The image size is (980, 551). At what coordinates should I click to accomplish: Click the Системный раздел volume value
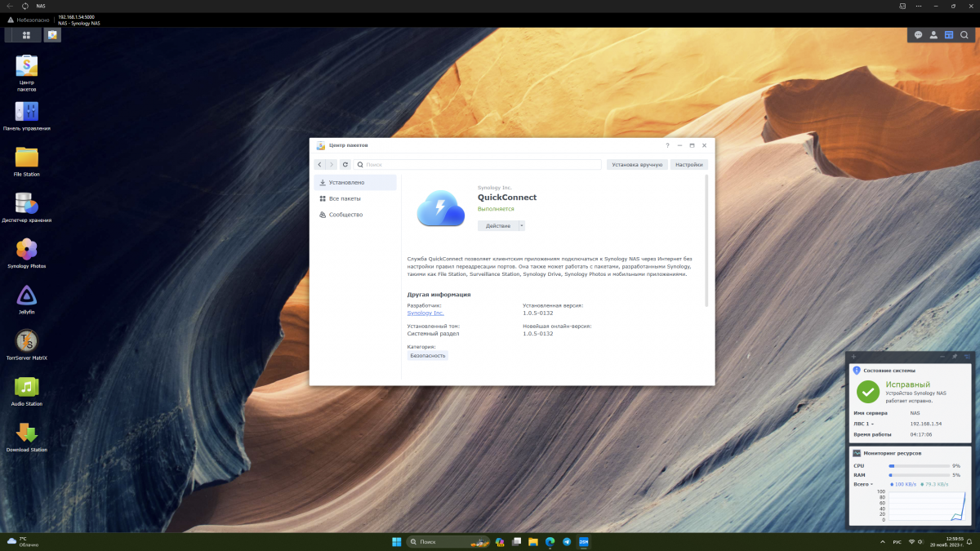coord(434,333)
